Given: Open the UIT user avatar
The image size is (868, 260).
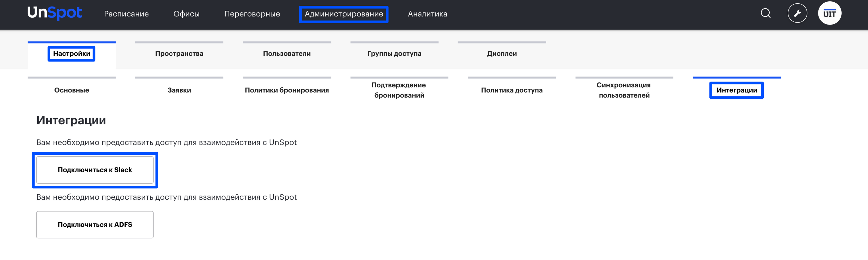Looking at the screenshot, I should coord(830,13).
